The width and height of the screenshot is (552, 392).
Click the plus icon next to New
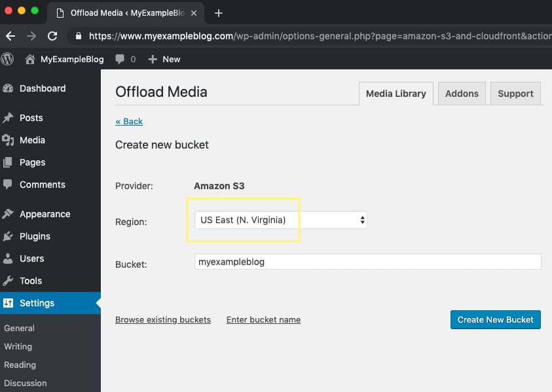153,59
